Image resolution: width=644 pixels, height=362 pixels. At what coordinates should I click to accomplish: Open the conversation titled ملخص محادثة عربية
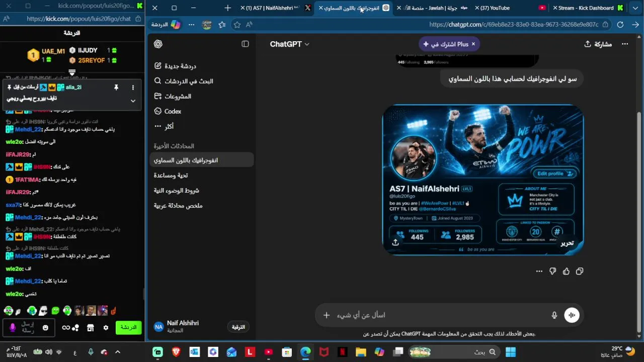pyautogui.click(x=201, y=206)
